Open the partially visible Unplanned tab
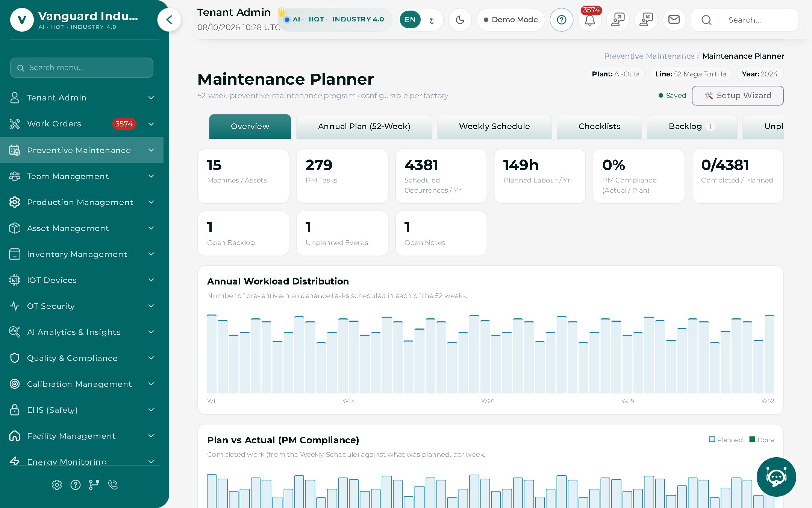The width and height of the screenshot is (812, 508). (x=763, y=126)
